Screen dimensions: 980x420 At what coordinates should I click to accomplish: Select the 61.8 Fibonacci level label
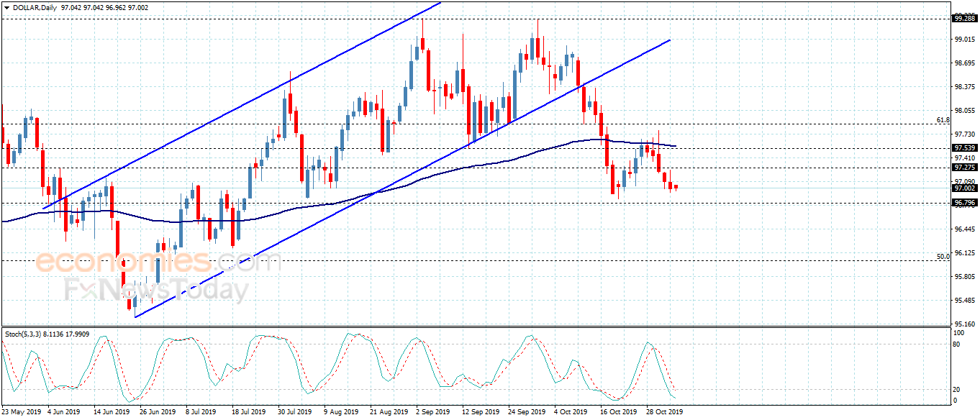point(943,120)
